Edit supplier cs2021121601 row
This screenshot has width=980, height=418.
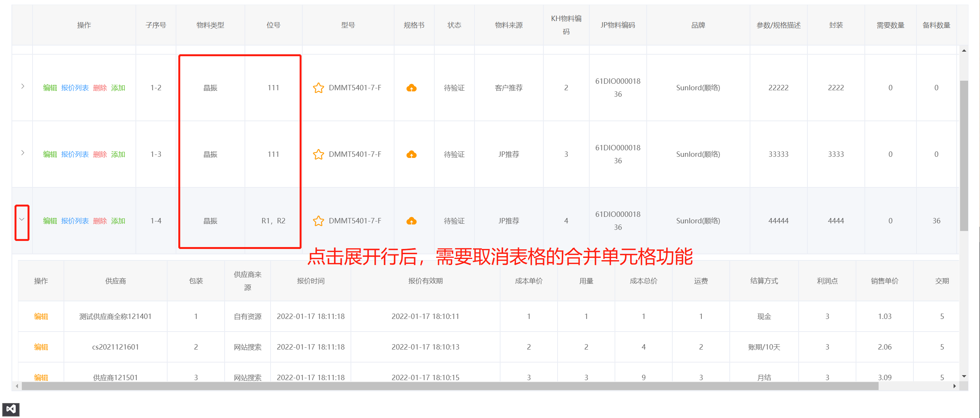click(x=41, y=347)
